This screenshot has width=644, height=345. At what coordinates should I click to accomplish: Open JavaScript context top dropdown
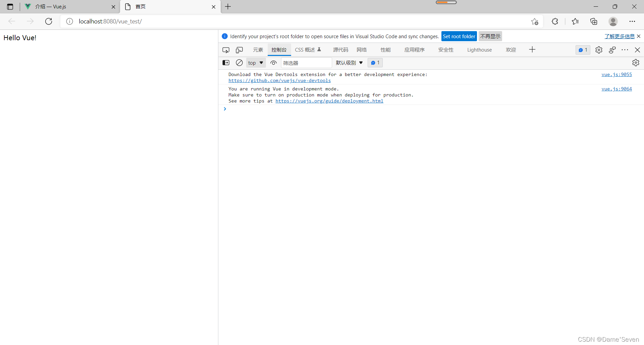point(256,63)
